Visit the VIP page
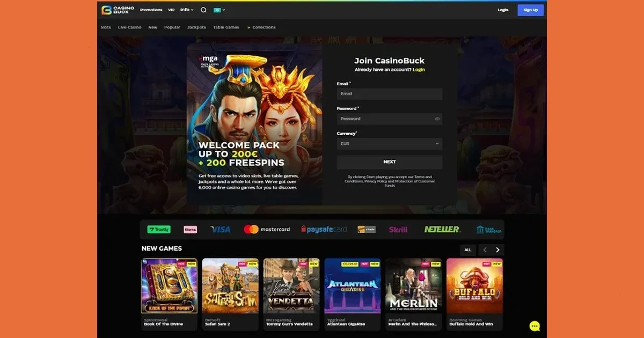Viewport: 644px width, 338px height. (x=171, y=10)
